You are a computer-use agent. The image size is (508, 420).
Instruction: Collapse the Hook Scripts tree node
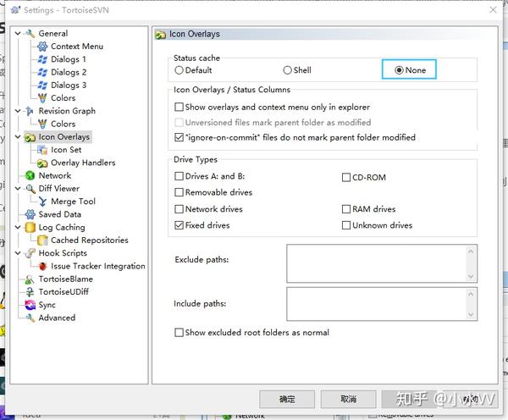point(18,253)
